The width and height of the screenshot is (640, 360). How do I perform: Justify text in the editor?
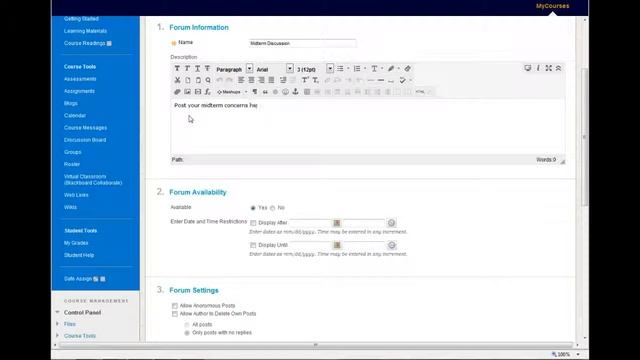(x=271, y=80)
